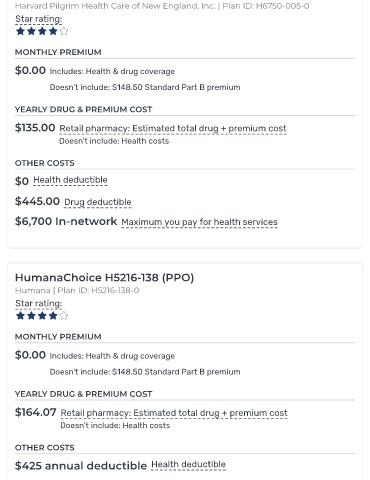Open Drug deductible definition next to $445.00
The width and height of the screenshot is (370, 480).
(98, 202)
